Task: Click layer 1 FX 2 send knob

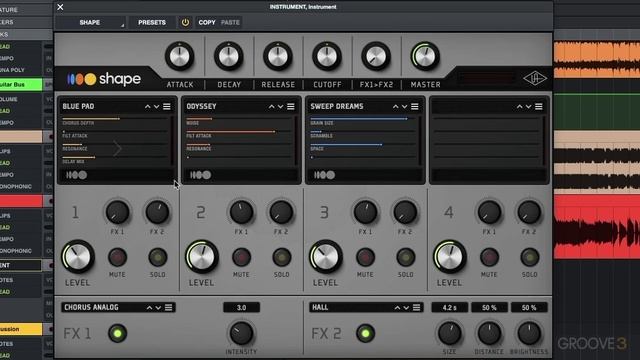Action: 157,212
